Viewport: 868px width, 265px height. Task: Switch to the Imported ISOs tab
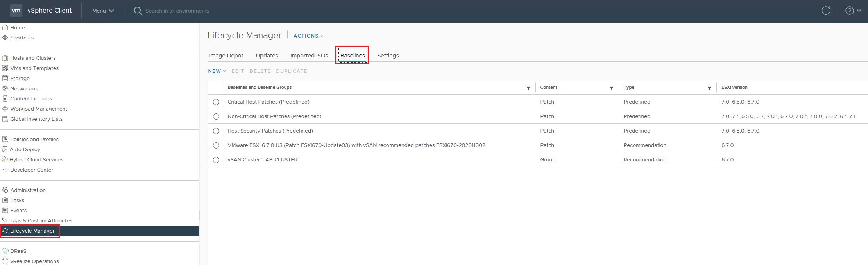[x=309, y=56]
